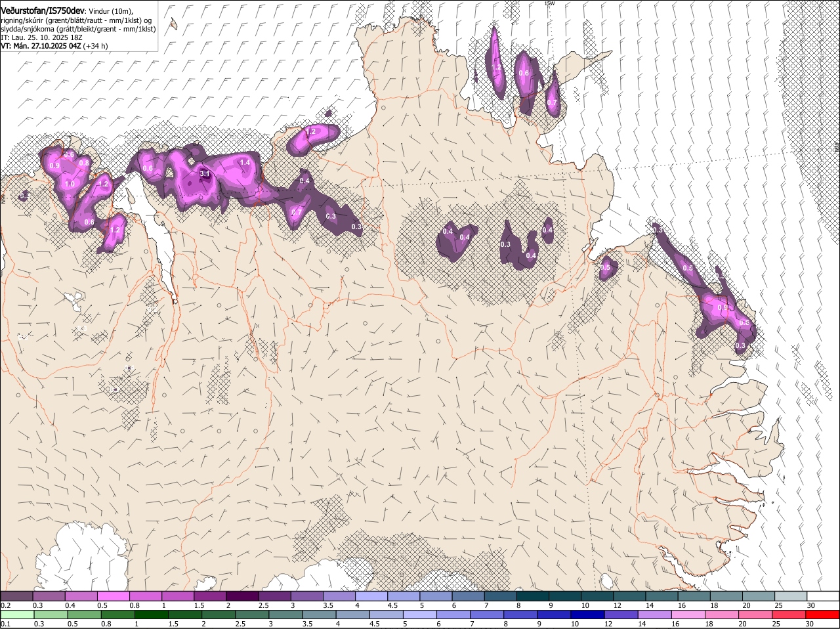Select the dark plum 0.2–0.3 swatch in the upper scale

click(x=16, y=596)
